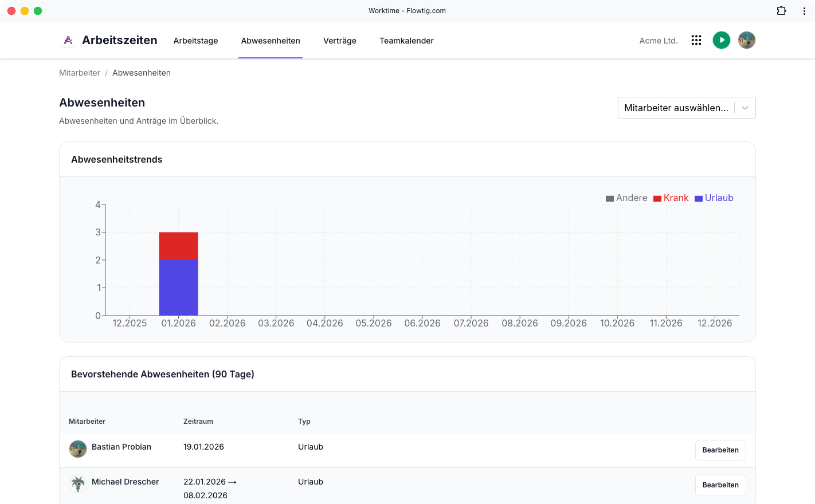Toggle the Krank legend series
Image resolution: width=815 pixels, height=504 pixels.
[671, 198]
